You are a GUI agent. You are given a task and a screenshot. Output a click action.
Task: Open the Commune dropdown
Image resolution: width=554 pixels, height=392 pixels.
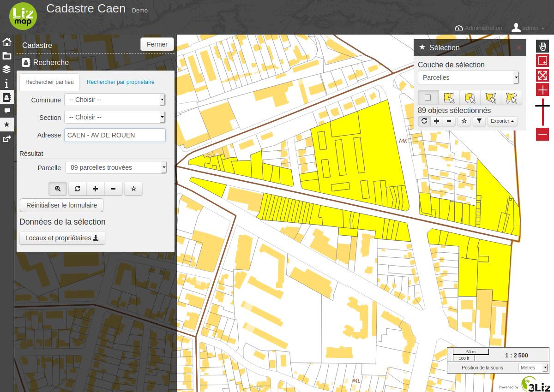coord(114,100)
